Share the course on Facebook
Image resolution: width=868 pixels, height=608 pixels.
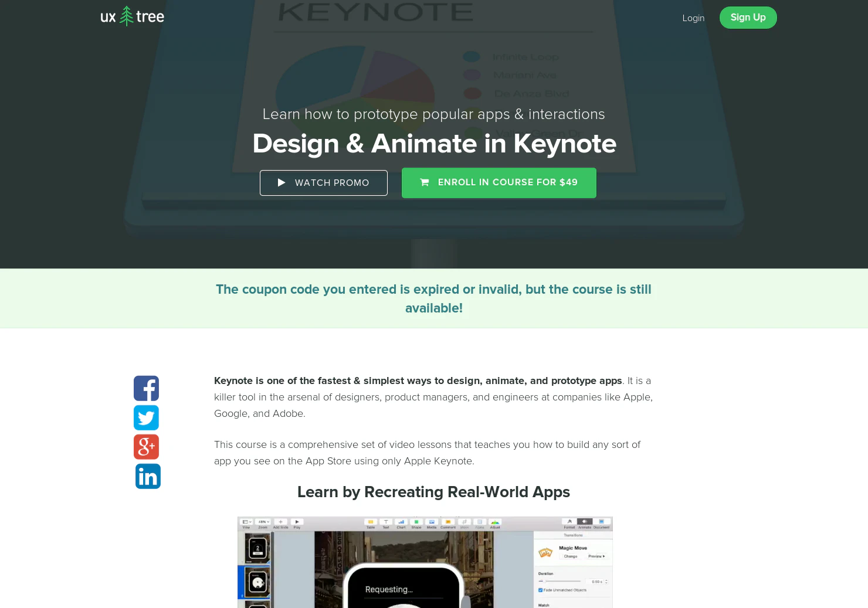point(146,388)
